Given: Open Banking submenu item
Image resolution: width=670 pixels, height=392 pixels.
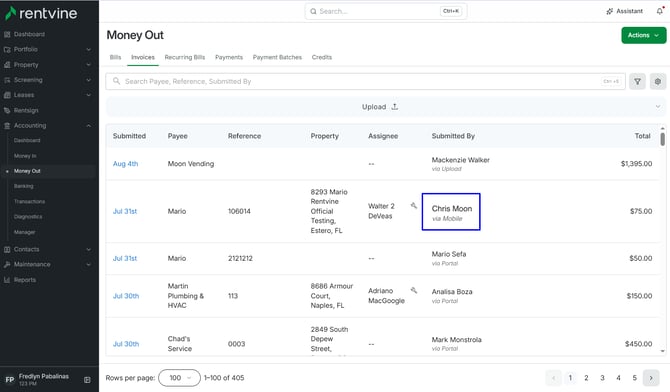Looking at the screenshot, I should pos(24,186).
